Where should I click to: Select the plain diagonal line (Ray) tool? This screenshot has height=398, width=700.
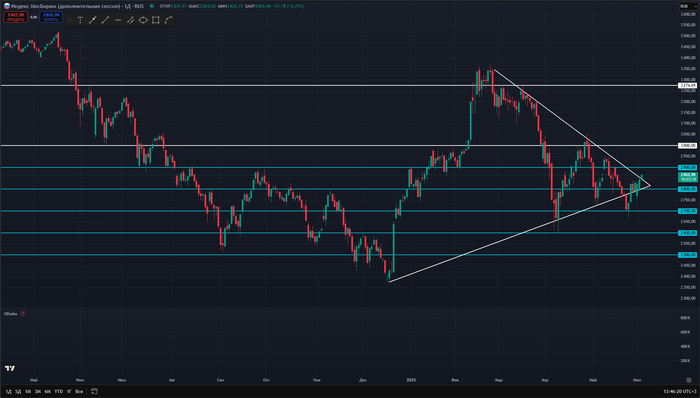[105, 20]
